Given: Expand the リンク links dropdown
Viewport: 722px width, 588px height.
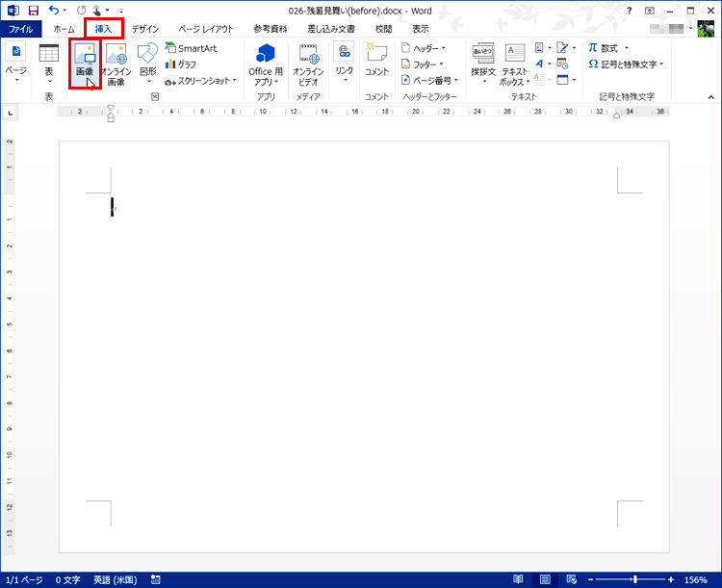Looking at the screenshot, I should [345, 64].
